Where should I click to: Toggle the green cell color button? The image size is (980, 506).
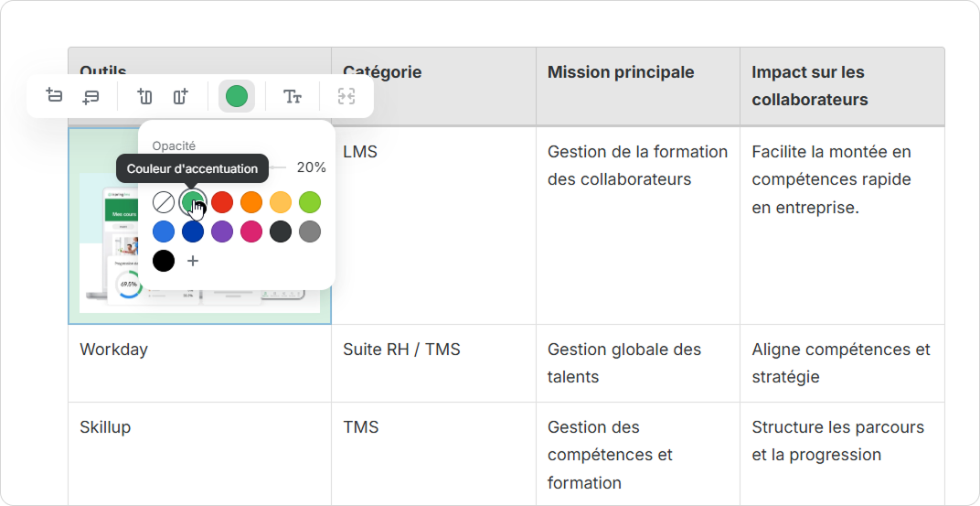pyautogui.click(x=237, y=96)
